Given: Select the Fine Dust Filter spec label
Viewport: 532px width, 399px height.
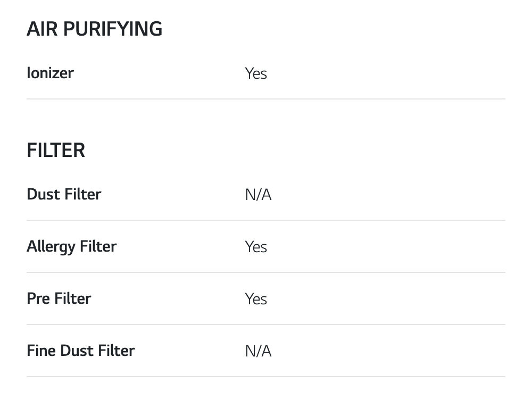Looking at the screenshot, I should [x=80, y=351].
